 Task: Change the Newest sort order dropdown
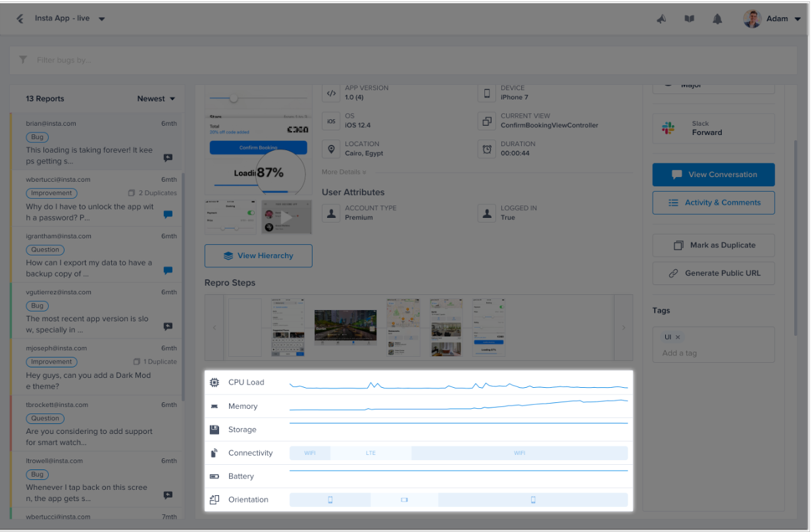[x=156, y=99]
